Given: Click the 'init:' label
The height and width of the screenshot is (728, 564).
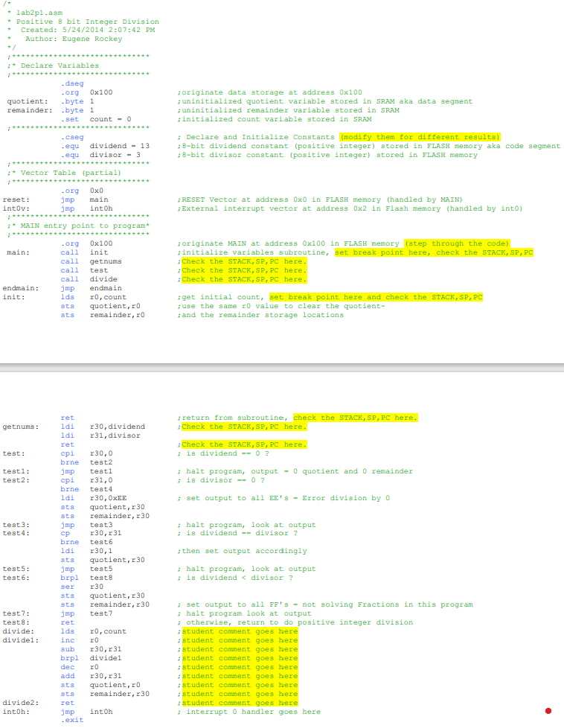Looking at the screenshot, I should click(x=13, y=297).
